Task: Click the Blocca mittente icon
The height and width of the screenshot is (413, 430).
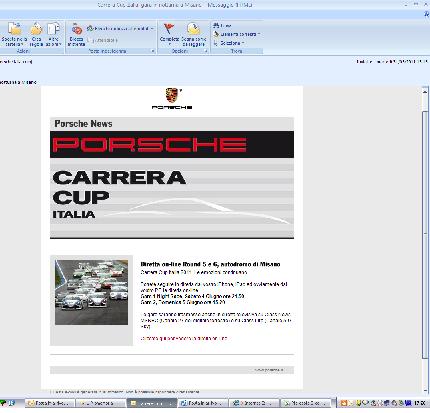Action: point(77,30)
